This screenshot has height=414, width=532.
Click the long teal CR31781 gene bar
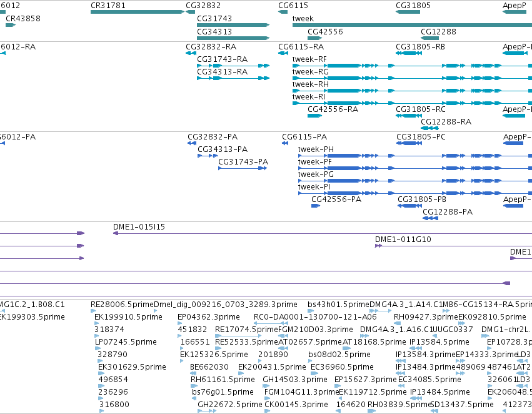[138, 12]
